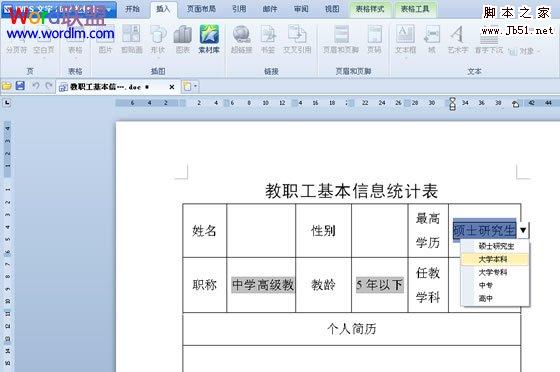
Task: Insert 页码 page number
Action: [x=374, y=40]
